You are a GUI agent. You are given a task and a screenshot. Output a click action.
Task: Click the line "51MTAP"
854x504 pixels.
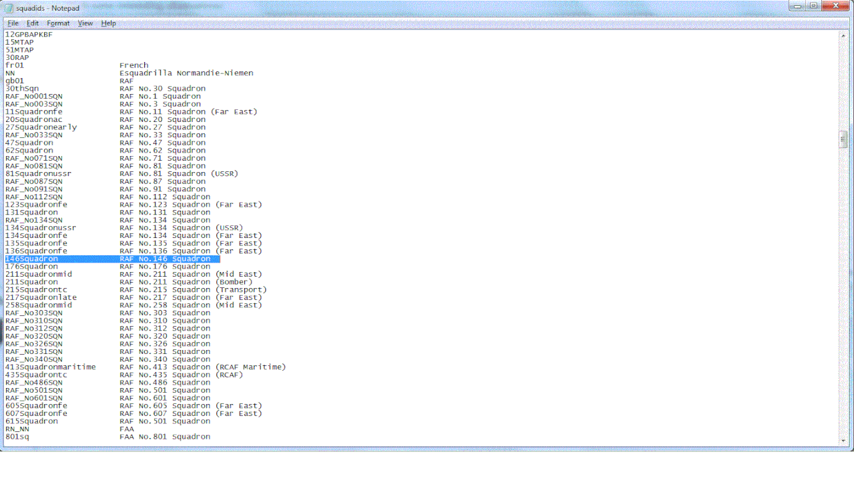[x=19, y=50]
